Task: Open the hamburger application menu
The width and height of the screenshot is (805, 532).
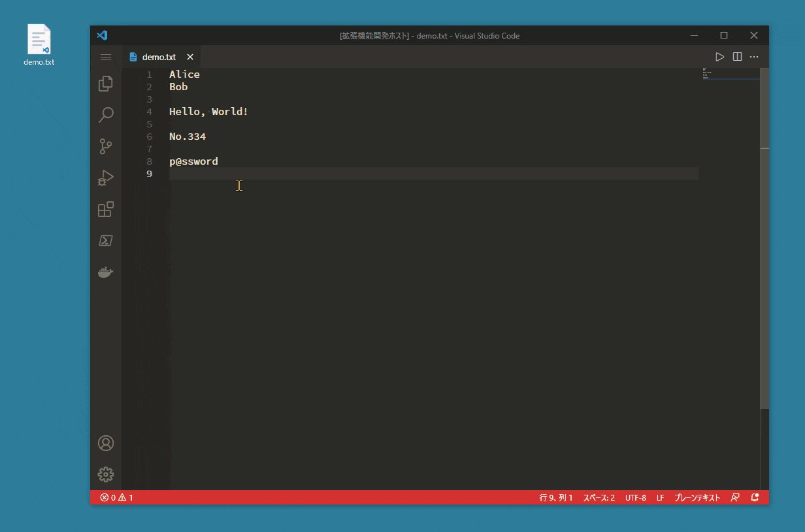Action: 106,58
